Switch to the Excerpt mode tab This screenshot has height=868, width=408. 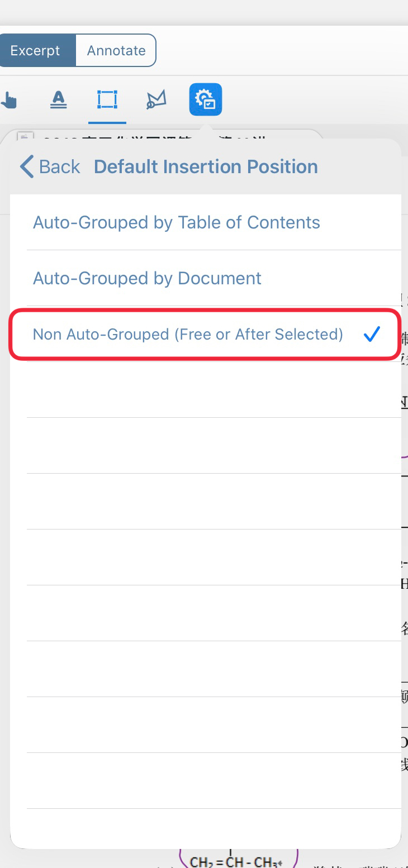35,50
